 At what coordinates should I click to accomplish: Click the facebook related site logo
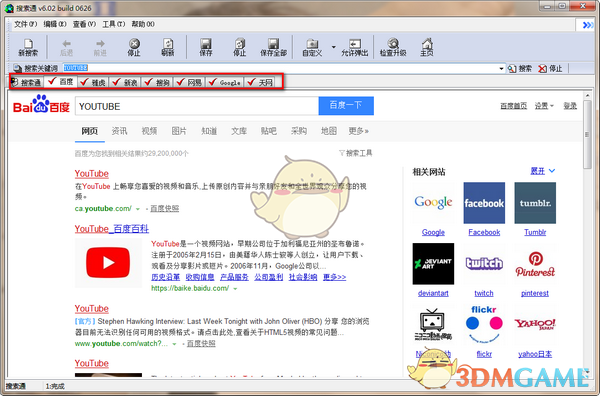click(484, 203)
